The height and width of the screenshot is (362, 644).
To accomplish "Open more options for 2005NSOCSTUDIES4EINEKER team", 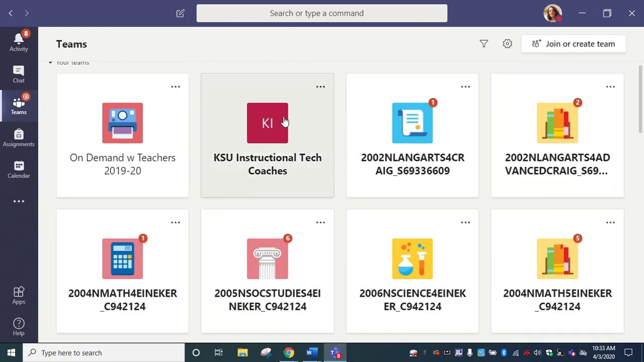I will pos(320,222).
